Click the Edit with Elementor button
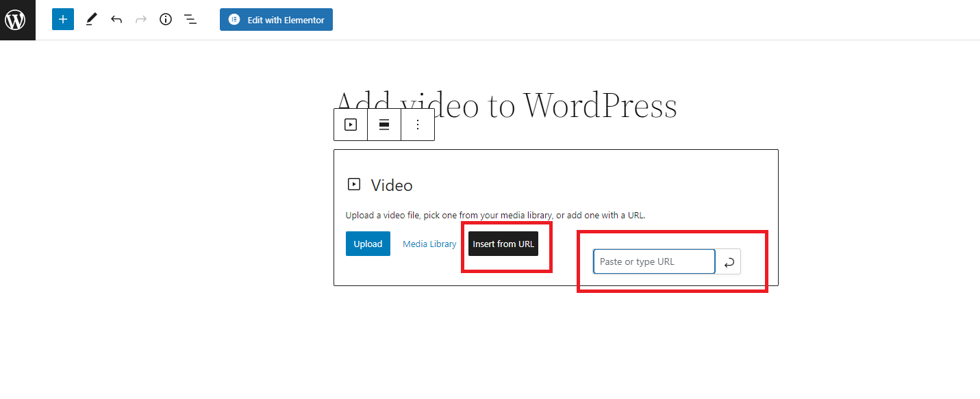 pos(276,20)
